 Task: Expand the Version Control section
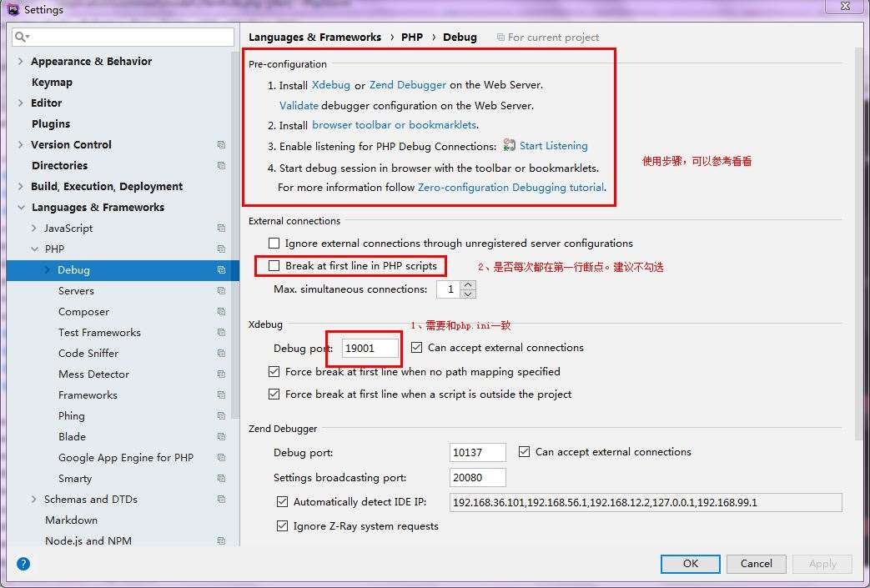[x=21, y=145]
